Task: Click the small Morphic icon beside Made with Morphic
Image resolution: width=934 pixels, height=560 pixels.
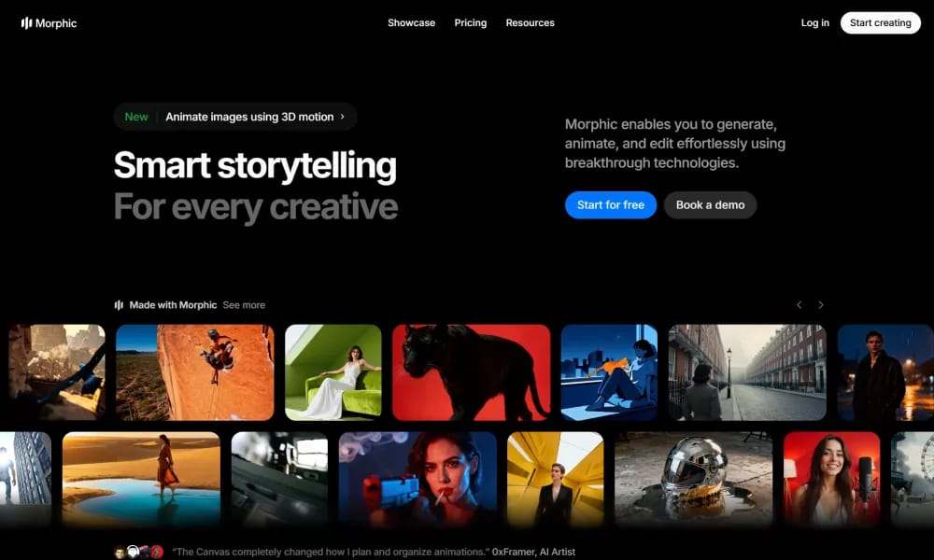Action: tap(119, 304)
